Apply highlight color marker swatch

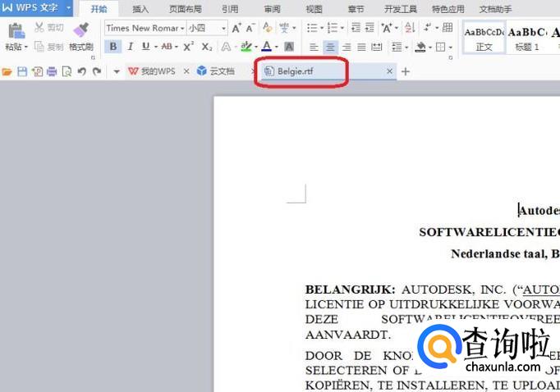(x=246, y=47)
